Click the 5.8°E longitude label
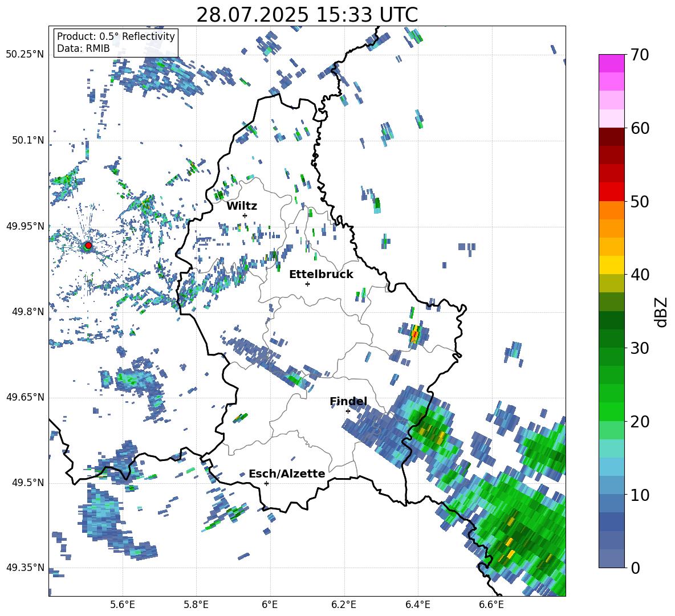675x616 pixels. coord(196,605)
